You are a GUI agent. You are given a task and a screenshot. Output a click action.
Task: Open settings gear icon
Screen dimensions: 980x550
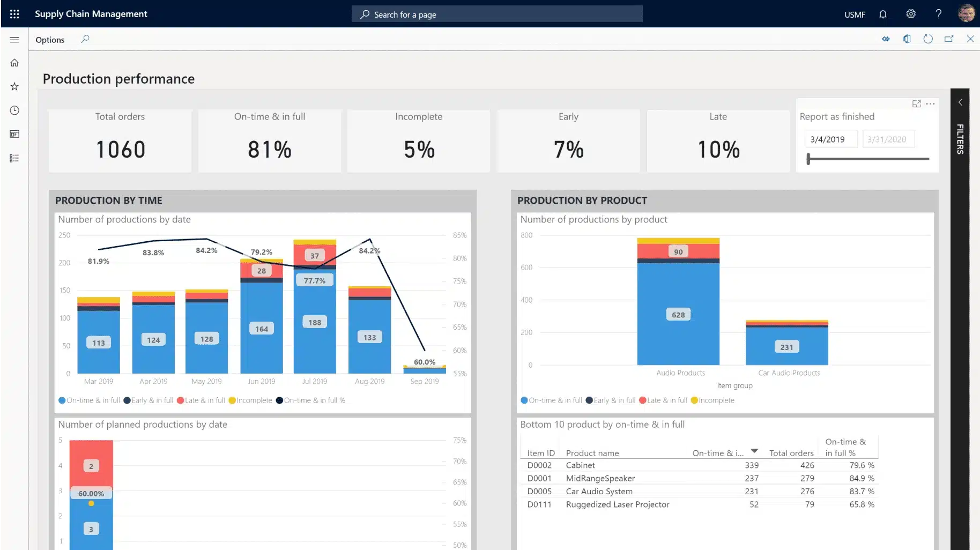point(911,14)
